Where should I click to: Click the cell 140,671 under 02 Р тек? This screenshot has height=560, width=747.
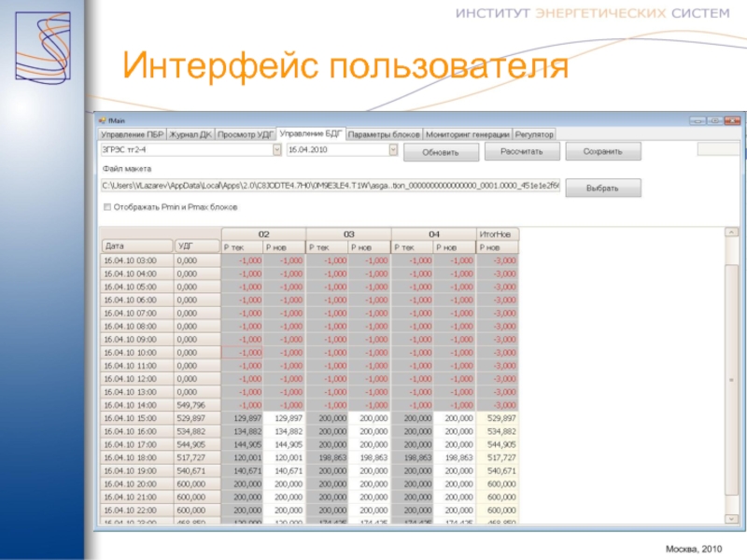[x=243, y=471]
